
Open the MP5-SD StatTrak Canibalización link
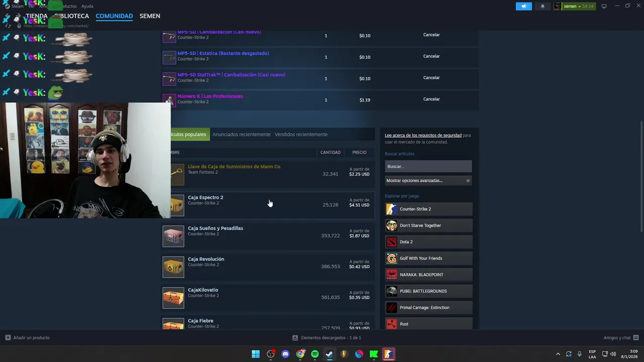click(231, 75)
